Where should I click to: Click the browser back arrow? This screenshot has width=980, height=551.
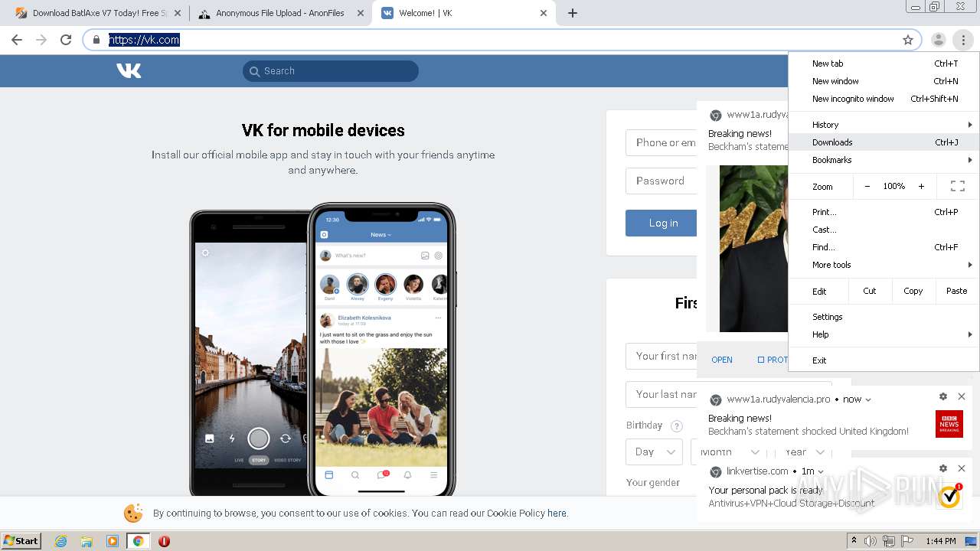coord(17,40)
